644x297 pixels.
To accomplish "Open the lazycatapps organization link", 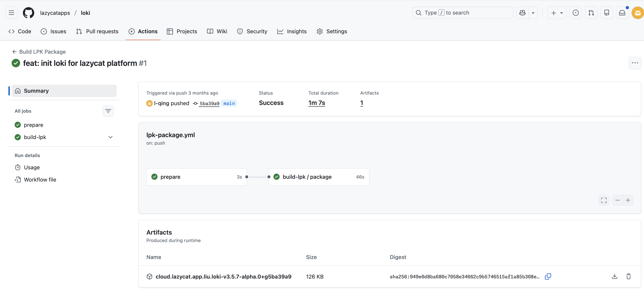I will [55, 13].
